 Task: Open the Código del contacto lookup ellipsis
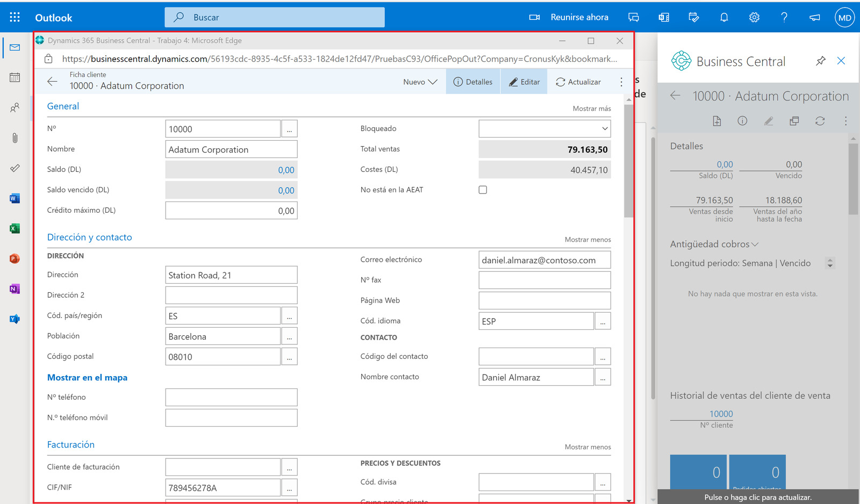click(x=603, y=357)
